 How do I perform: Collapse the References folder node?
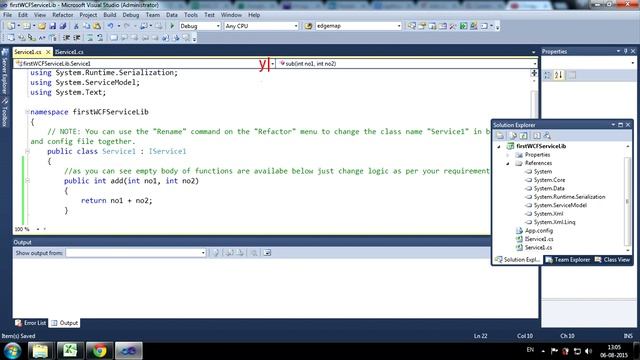508,163
